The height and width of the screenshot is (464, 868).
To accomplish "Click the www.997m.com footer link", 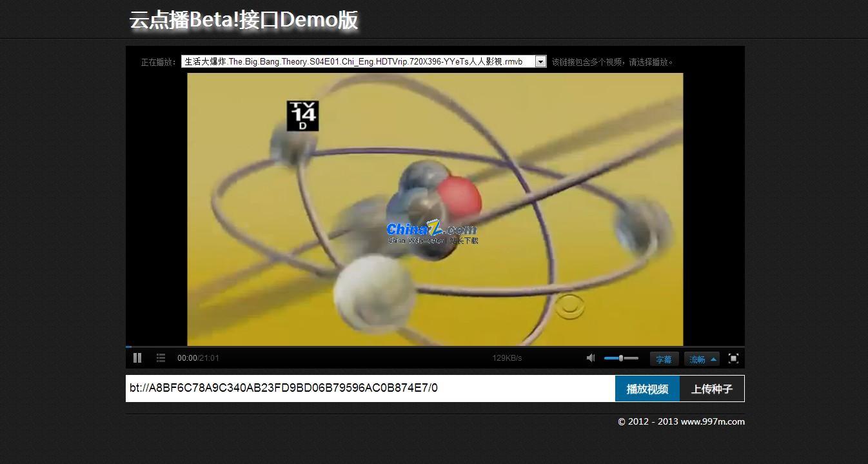I will click(x=713, y=422).
